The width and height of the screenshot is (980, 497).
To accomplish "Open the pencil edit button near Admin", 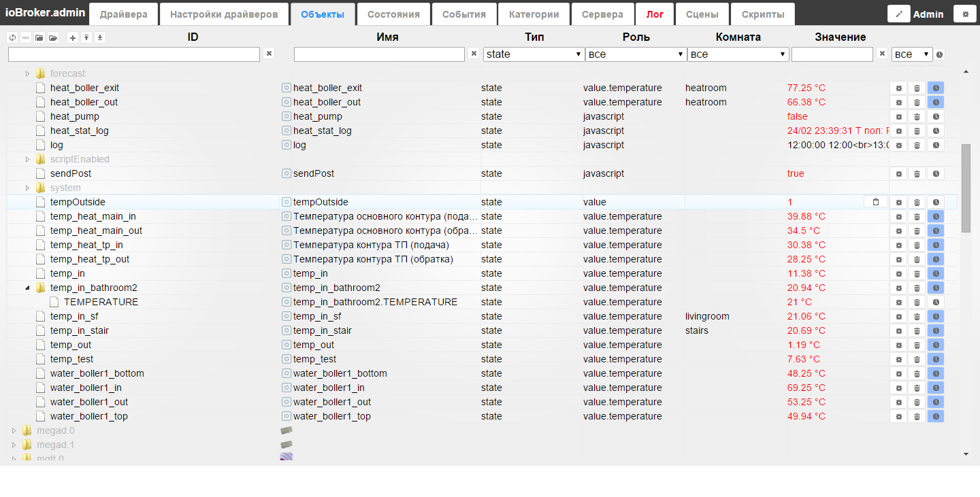I will (x=899, y=14).
